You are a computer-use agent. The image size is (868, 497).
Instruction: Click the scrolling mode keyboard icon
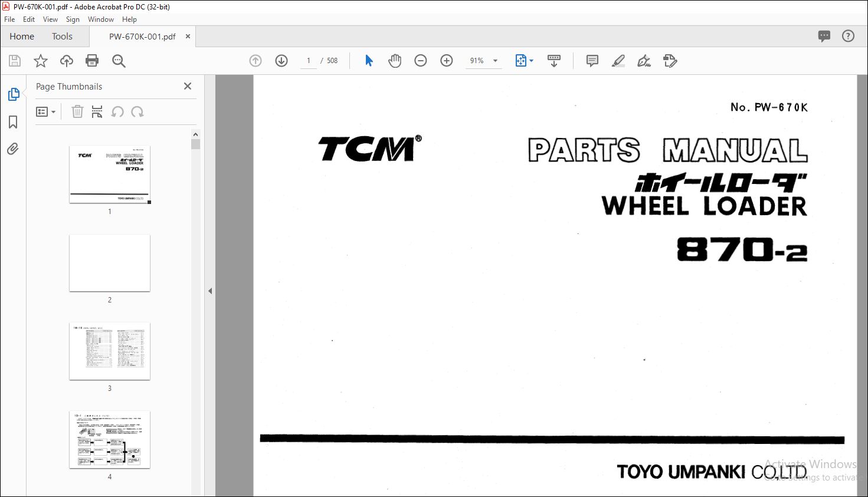tap(554, 61)
